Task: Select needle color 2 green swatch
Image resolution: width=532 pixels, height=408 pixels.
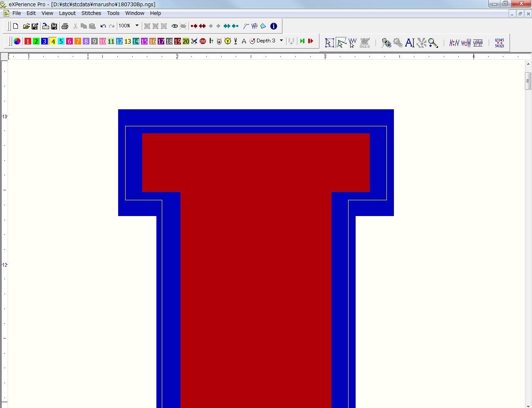Action: [36, 41]
